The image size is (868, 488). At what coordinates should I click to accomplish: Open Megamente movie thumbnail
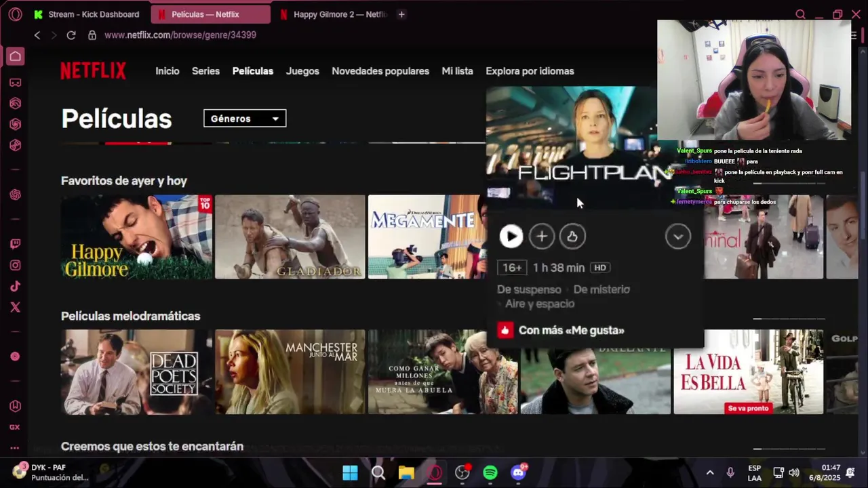[x=427, y=237]
